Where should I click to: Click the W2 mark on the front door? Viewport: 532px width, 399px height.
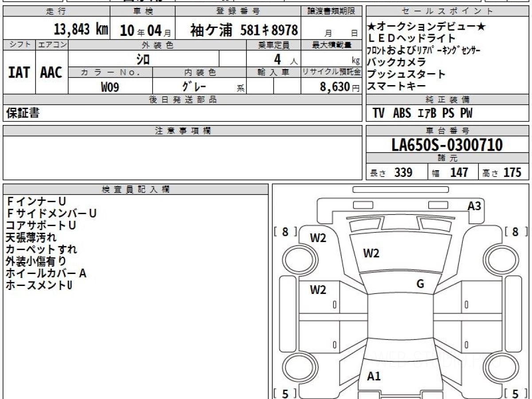(x=318, y=290)
